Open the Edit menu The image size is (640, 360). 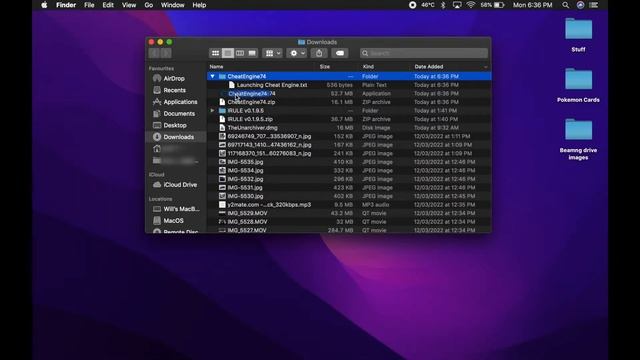[108, 5]
